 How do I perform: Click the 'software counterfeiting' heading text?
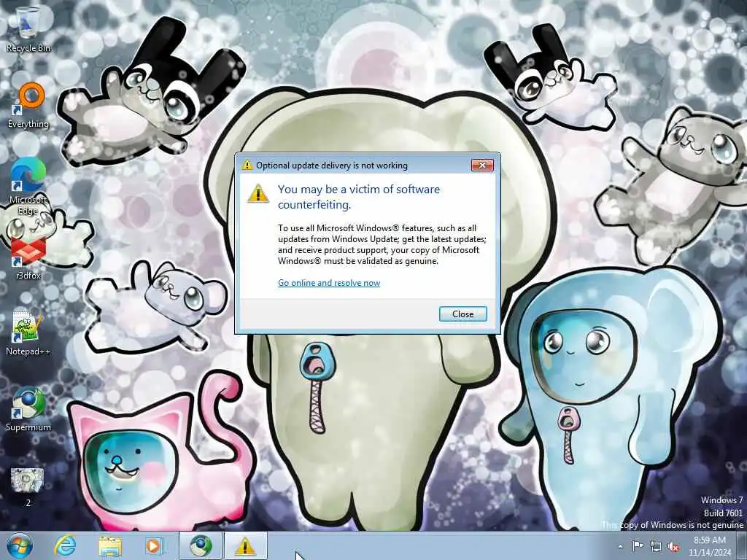click(x=359, y=197)
